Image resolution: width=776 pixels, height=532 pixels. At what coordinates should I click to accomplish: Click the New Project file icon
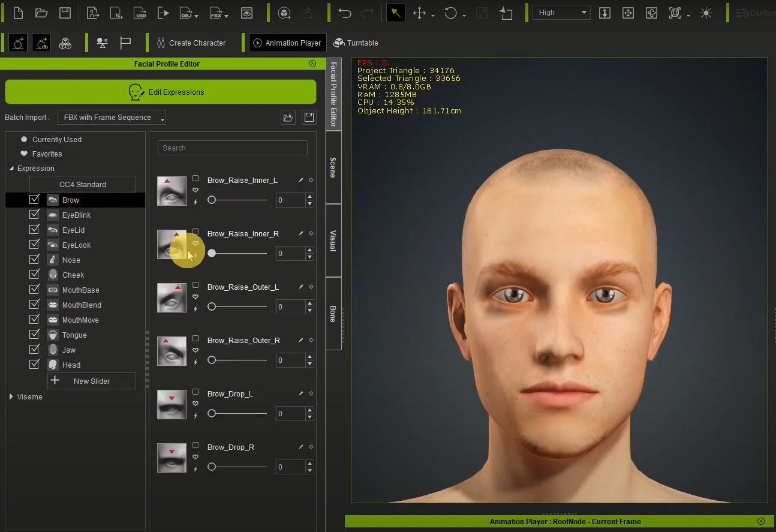(x=18, y=13)
